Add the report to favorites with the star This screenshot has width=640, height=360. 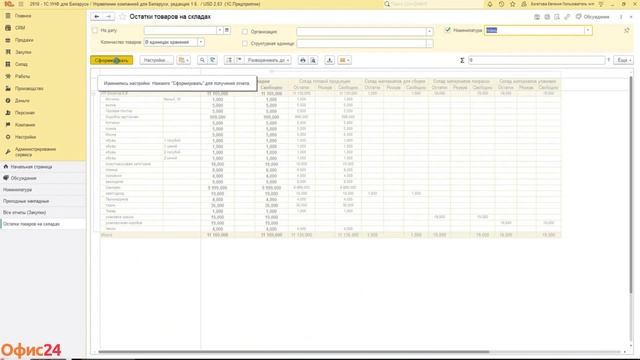[x=122, y=17]
